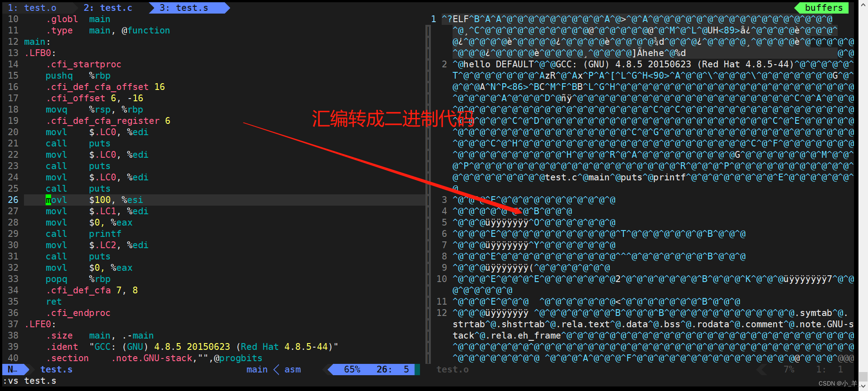Click test.o filename in right status line

[453, 369]
